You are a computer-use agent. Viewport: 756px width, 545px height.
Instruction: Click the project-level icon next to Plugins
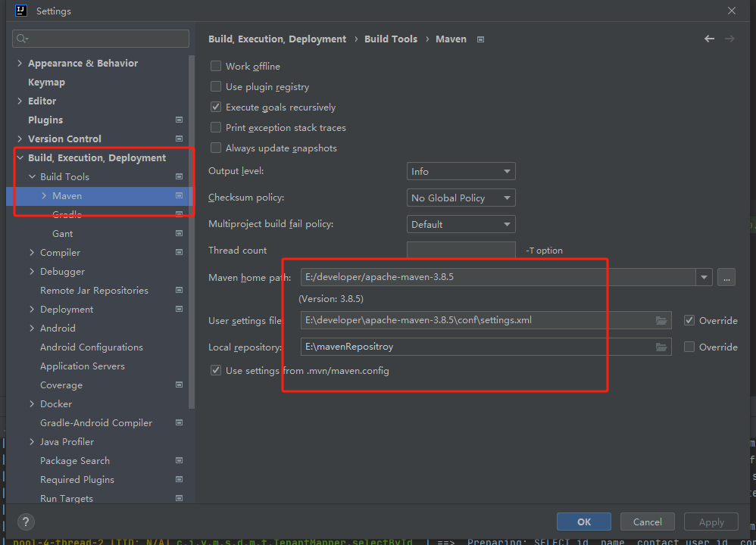(179, 120)
